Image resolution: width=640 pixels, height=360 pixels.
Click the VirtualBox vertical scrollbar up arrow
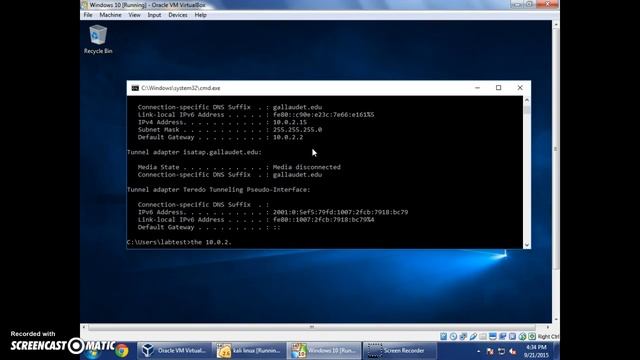pos(556,24)
